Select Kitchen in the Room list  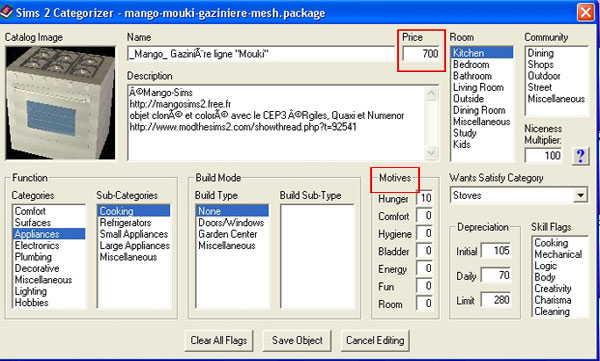click(x=482, y=53)
